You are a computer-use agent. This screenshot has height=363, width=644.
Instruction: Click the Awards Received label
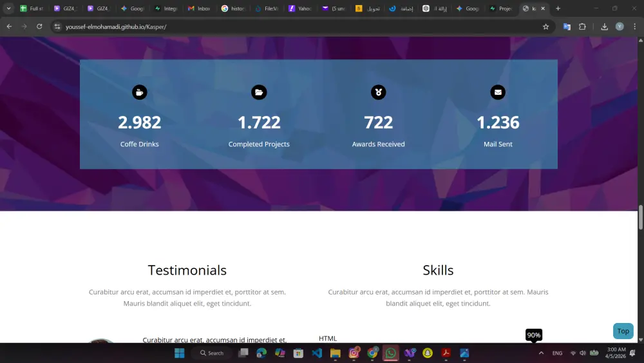[378, 144]
